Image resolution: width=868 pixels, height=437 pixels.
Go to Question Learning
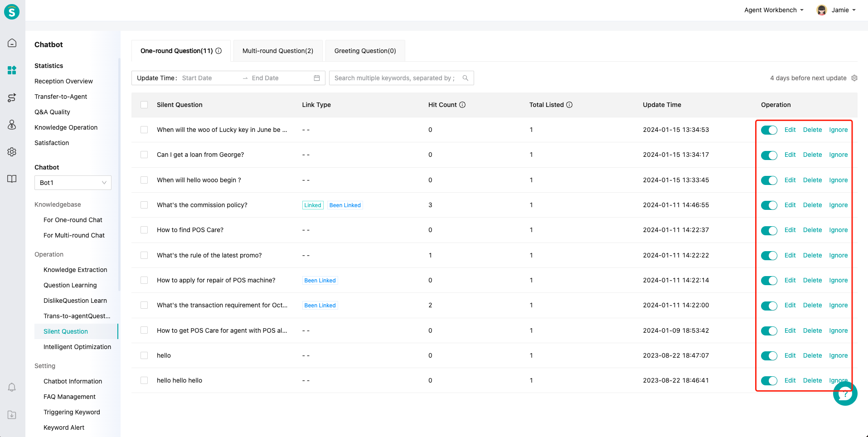[x=70, y=285]
